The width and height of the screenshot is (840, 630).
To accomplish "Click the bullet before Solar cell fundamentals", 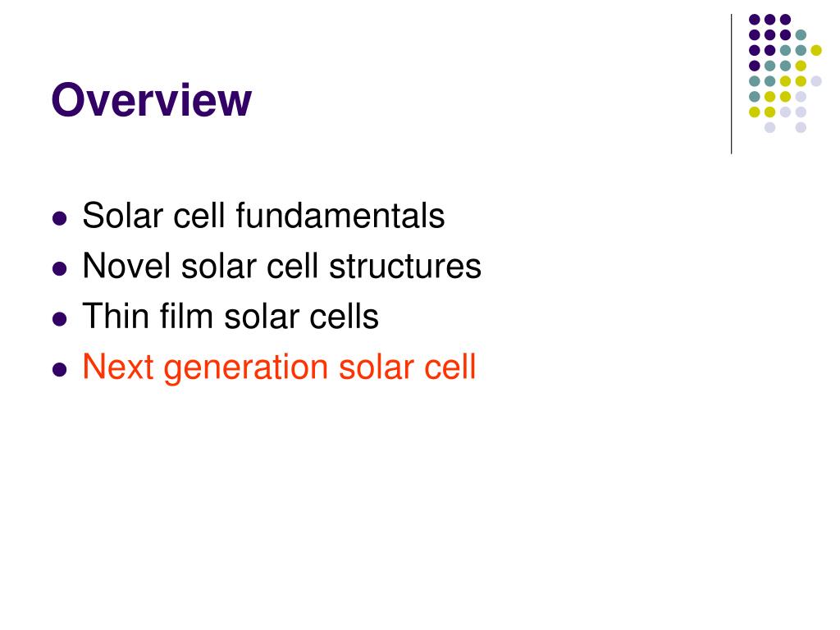I will click(x=59, y=218).
